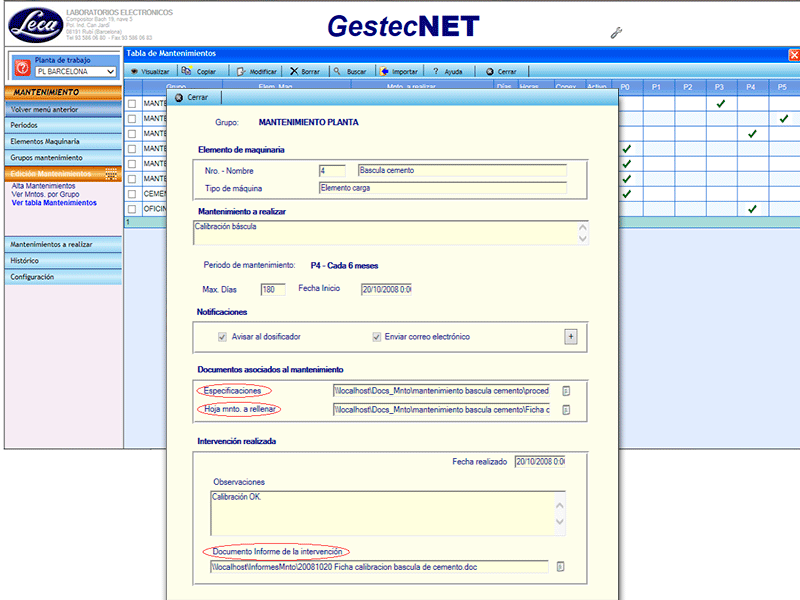Click the Importar toolbar button
This screenshot has height=600, width=800.
(399, 71)
